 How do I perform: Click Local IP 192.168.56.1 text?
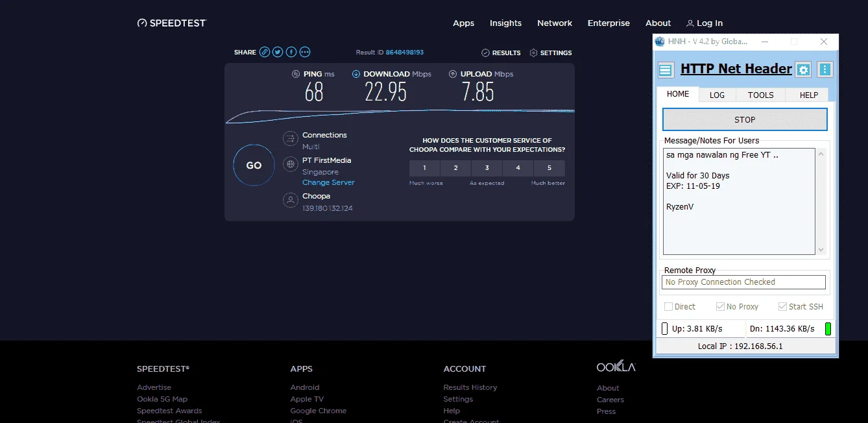pos(740,346)
